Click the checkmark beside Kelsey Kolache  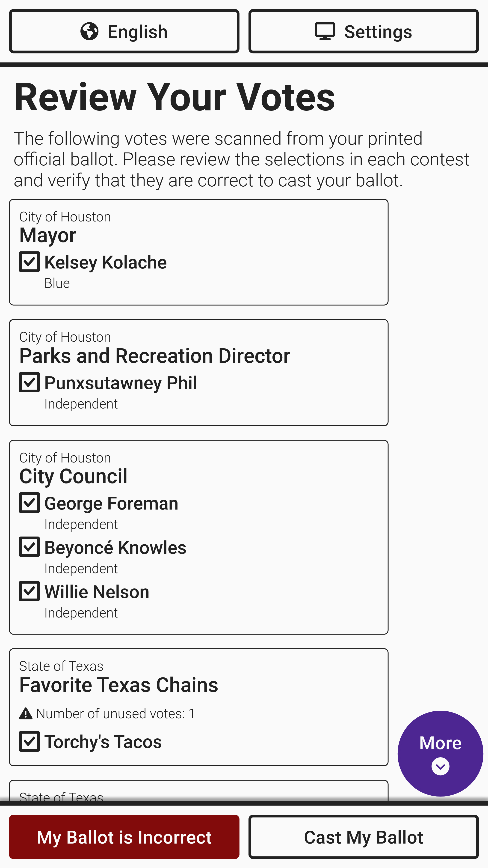click(29, 262)
